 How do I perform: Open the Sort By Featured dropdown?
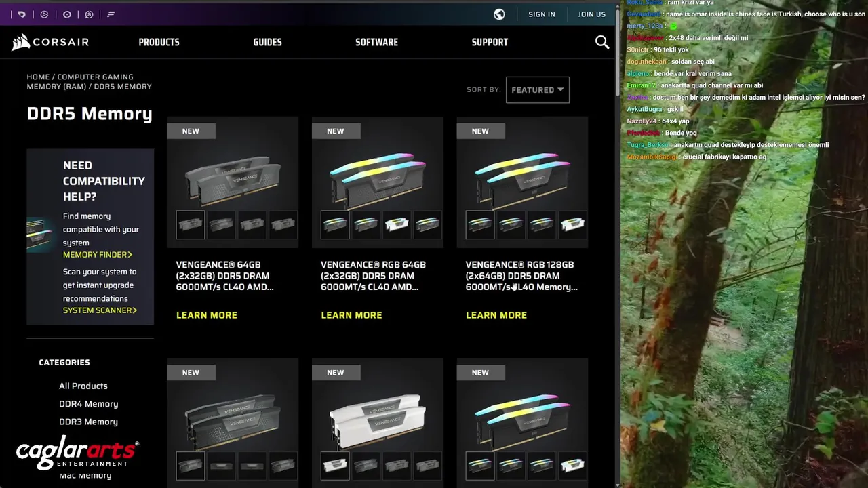tap(537, 89)
